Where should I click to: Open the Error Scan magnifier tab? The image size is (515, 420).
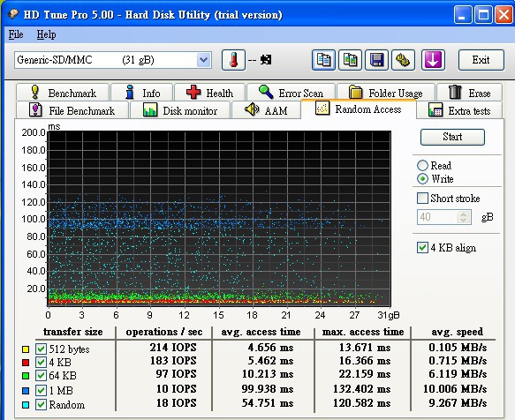(x=291, y=93)
